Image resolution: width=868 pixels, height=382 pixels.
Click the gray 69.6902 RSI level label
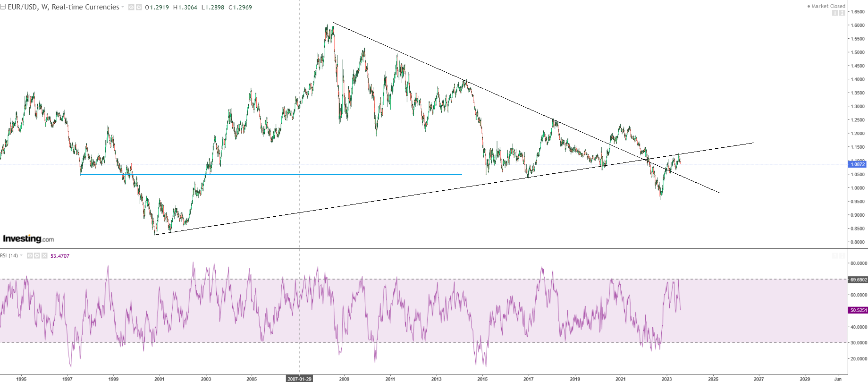(858, 280)
